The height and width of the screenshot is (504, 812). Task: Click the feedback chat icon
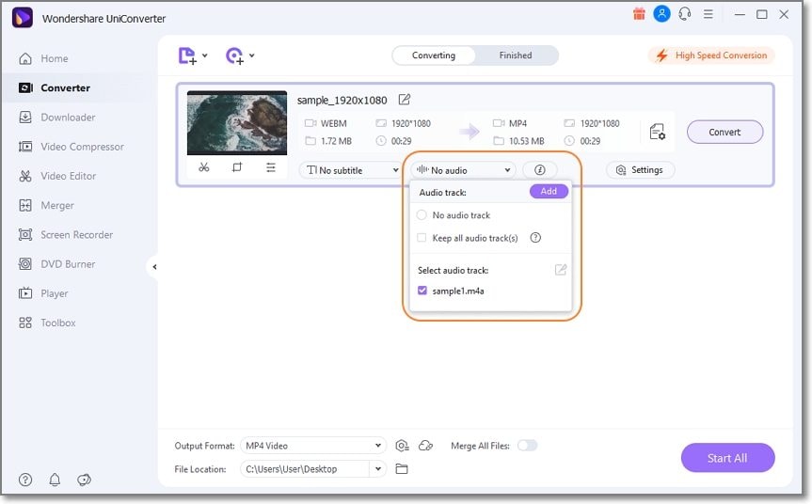coord(84,480)
